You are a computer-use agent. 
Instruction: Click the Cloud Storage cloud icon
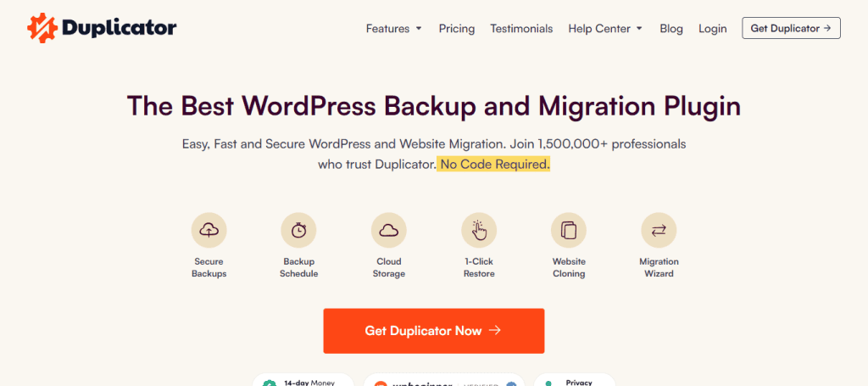pos(388,230)
